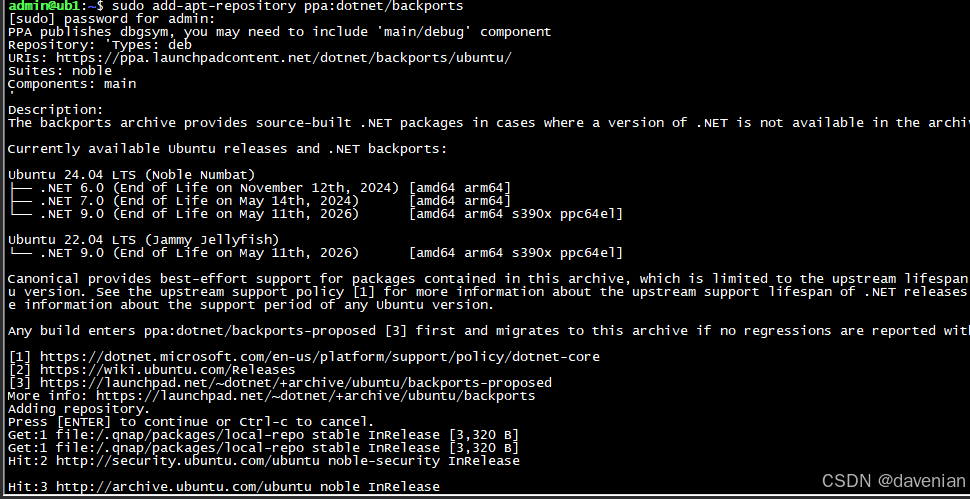This screenshot has width=970, height=499.
Task: Click the Press [ENTER] to continue line
Action: 191,422
